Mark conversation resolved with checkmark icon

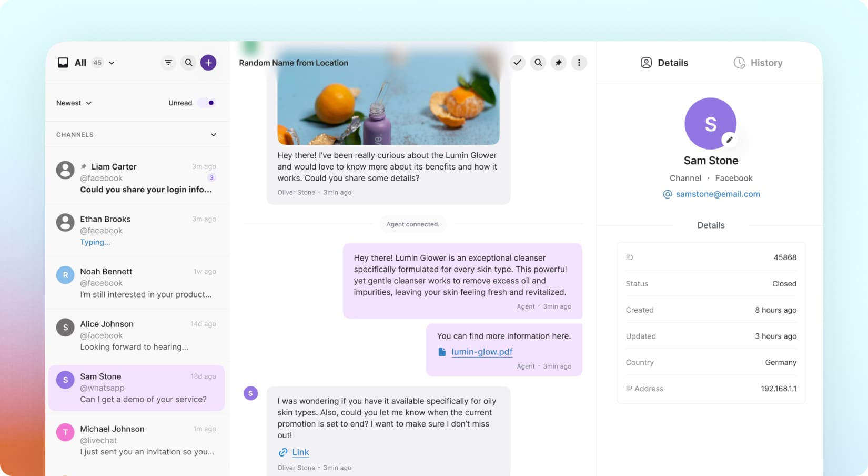pos(518,63)
